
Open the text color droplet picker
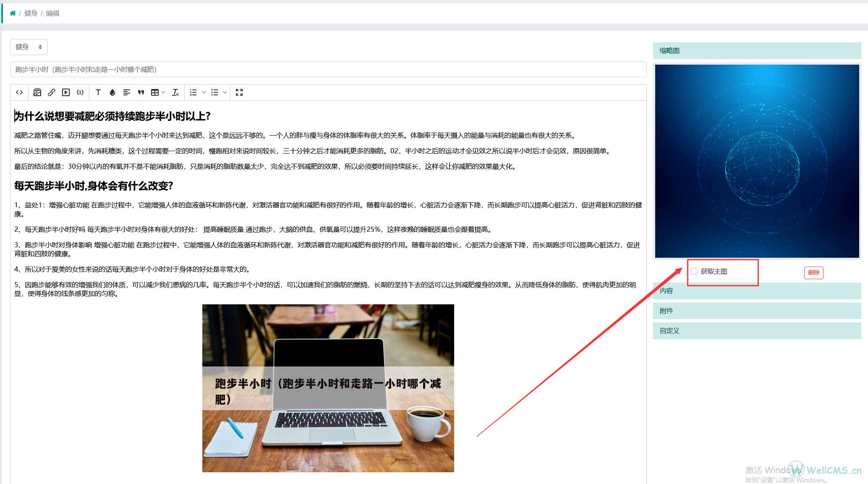click(112, 92)
